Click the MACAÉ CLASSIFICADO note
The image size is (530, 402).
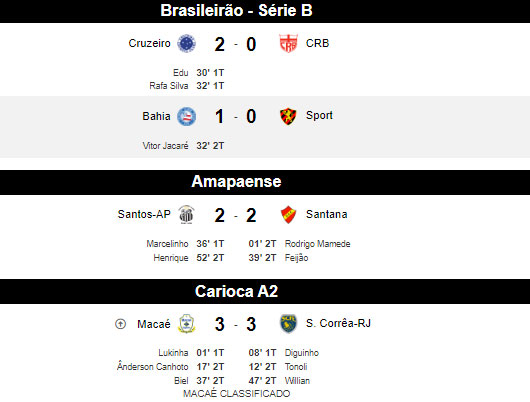click(237, 394)
